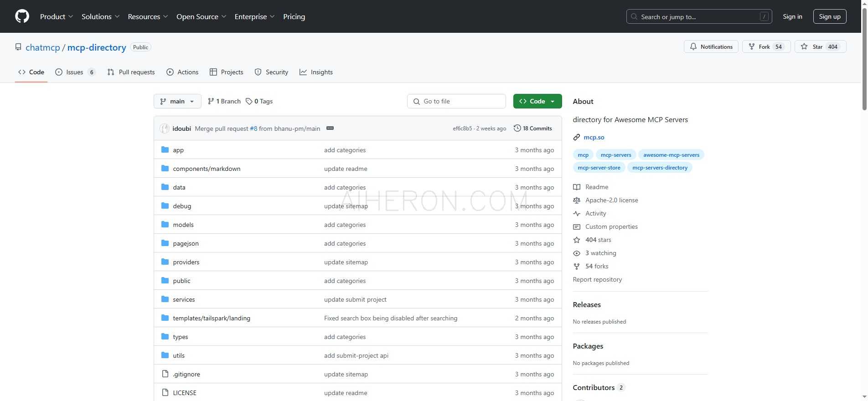This screenshot has height=401, width=868.
Task: Open the main branch selector dropdown
Action: click(177, 101)
